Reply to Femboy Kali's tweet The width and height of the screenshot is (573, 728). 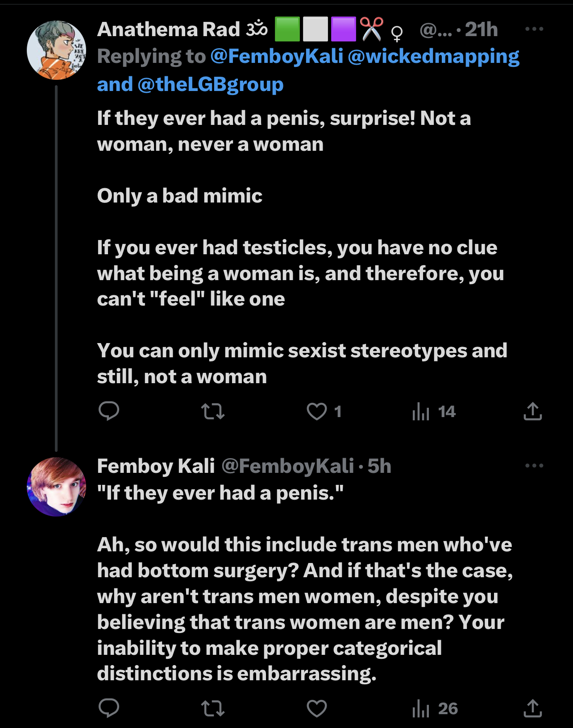(109, 708)
